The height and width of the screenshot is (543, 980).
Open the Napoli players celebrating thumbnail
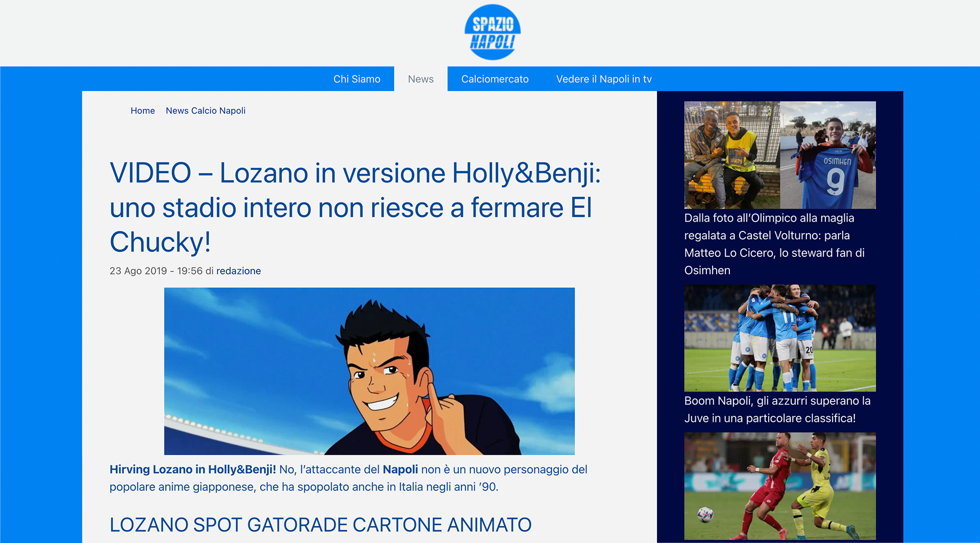pyautogui.click(x=780, y=338)
